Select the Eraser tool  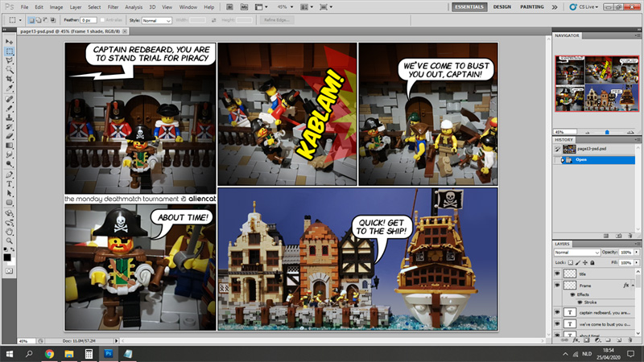pyautogui.click(x=9, y=136)
